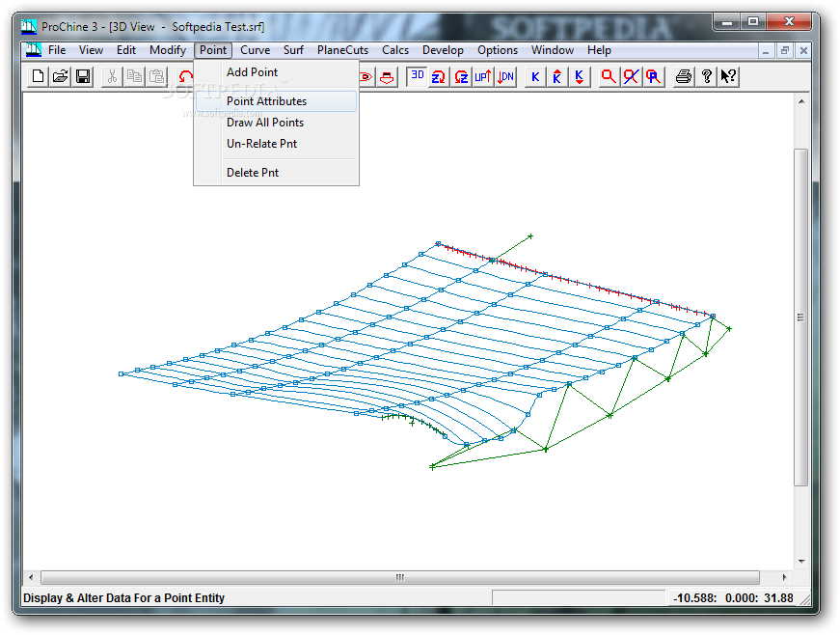Choose Delete Pnt from the menu
Image resolution: width=840 pixels, height=635 pixels.
click(276, 173)
